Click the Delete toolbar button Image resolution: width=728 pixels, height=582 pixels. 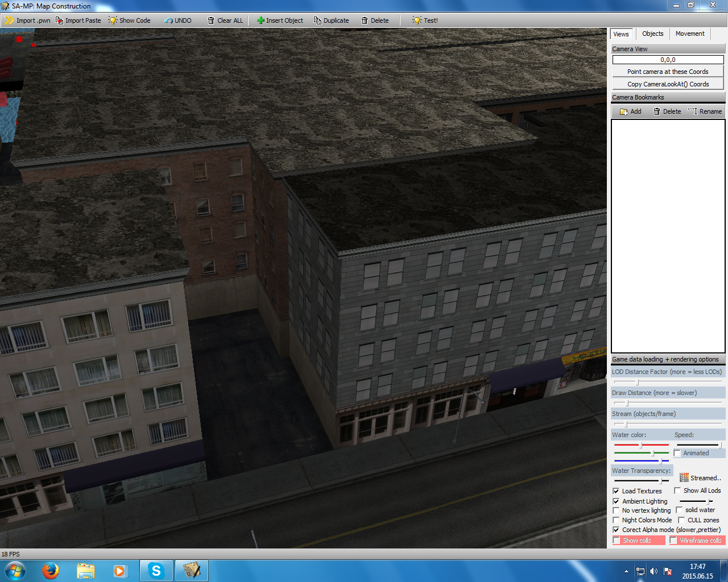coord(375,20)
